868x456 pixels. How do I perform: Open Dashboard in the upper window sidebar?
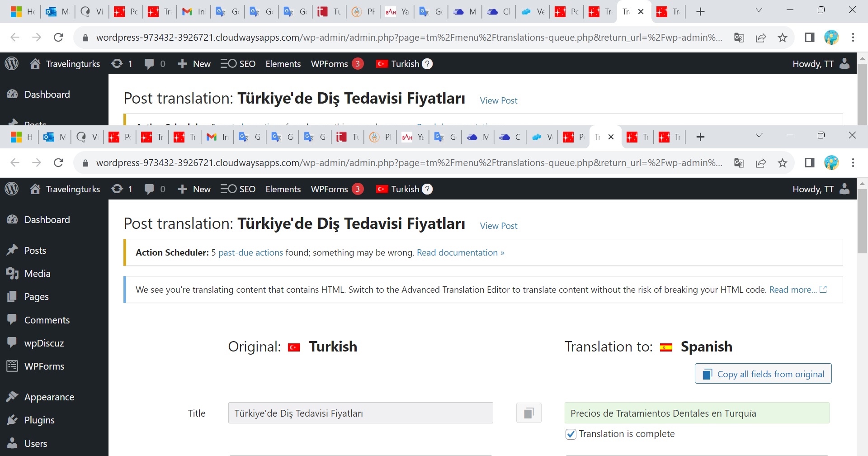[x=47, y=95]
